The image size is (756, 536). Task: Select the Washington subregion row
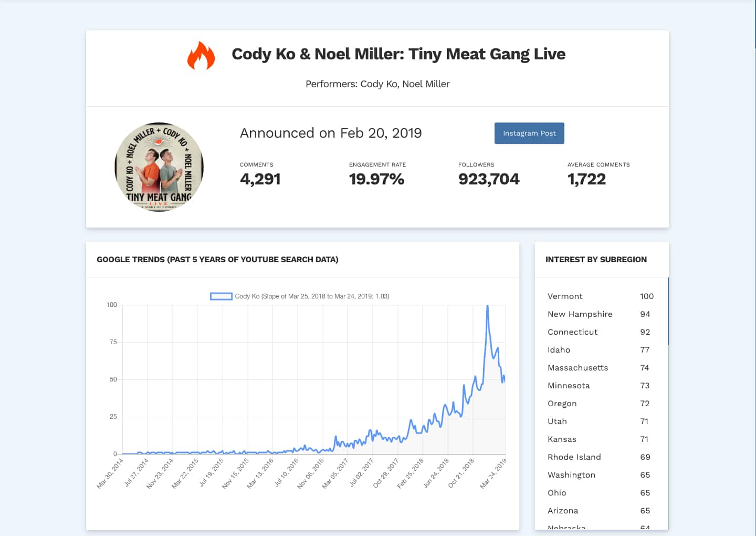tap(601, 475)
